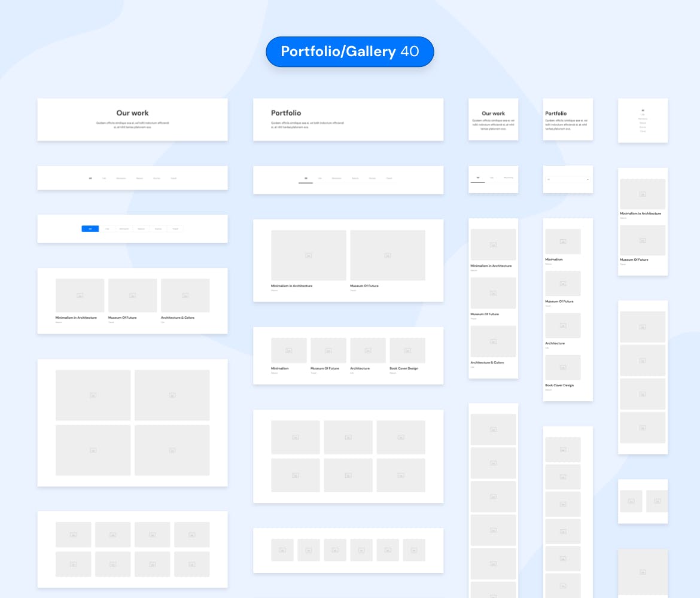This screenshot has height=598, width=700.
Task: Click the image icon on the 'Architecture & Colors' card
Action: pyautogui.click(x=185, y=295)
